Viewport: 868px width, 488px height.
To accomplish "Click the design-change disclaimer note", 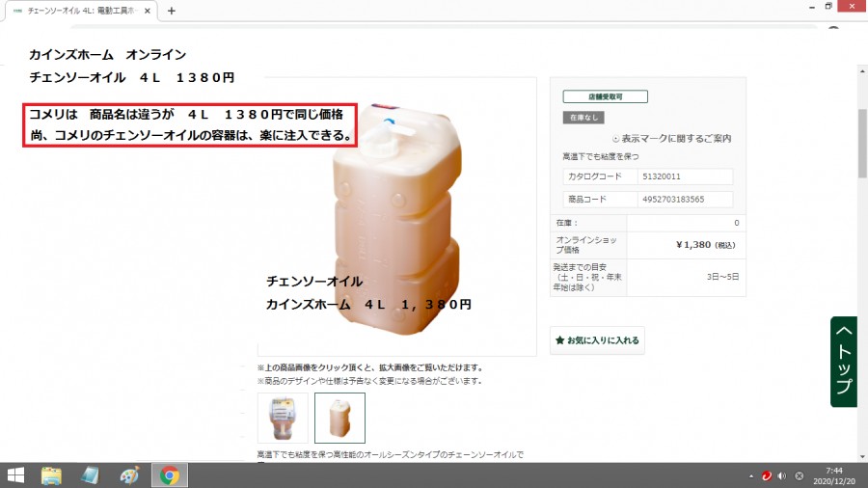I will [x=369, y=381].
